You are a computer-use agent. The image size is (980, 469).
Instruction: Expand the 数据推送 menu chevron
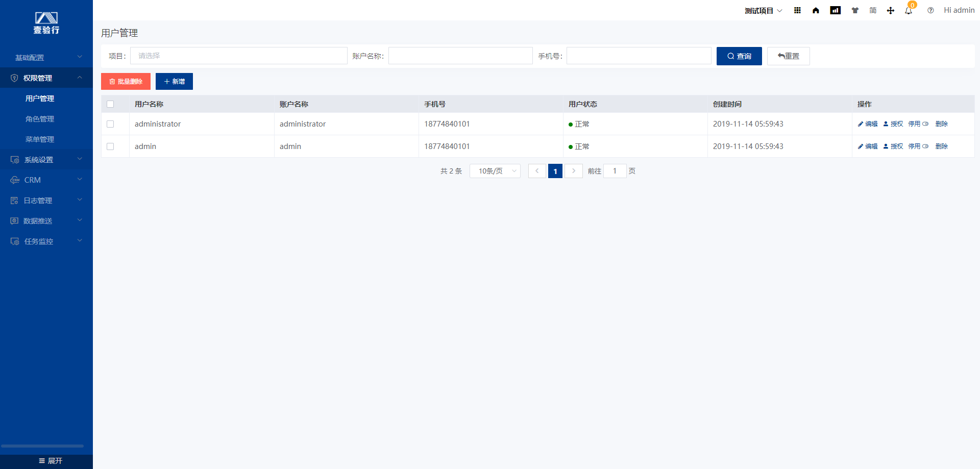(x=80, y=220)
